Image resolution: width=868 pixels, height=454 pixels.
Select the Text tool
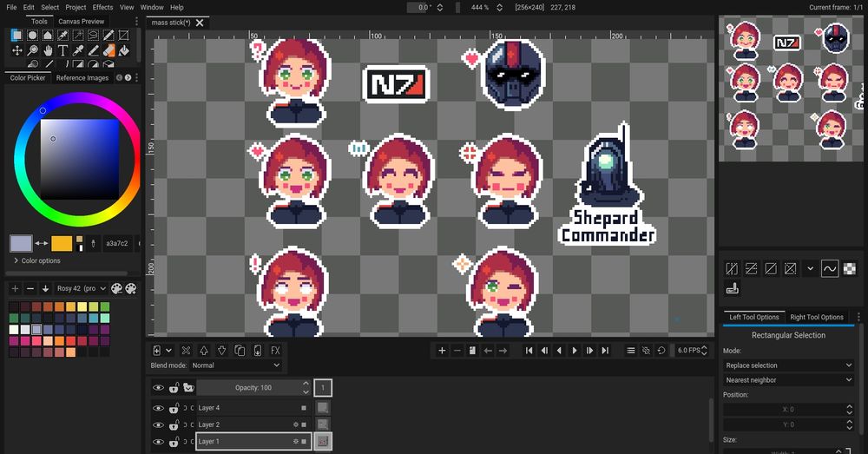point(63,51)
